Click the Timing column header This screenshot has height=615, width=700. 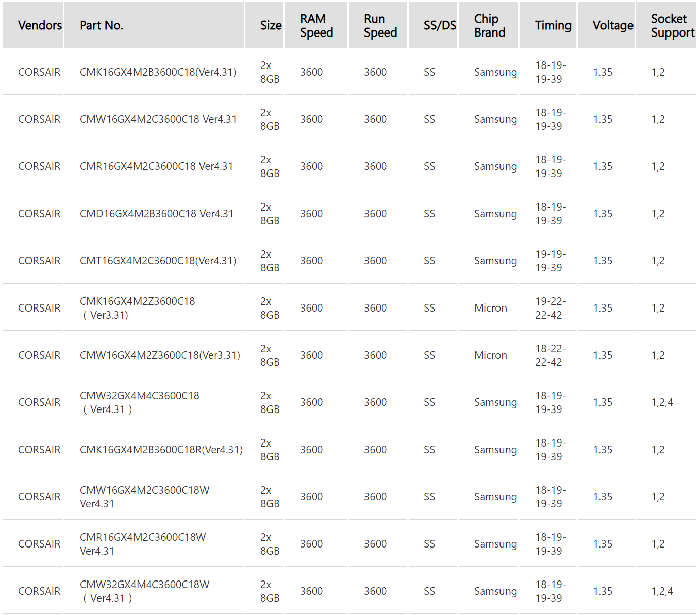[x=548, y=25]
